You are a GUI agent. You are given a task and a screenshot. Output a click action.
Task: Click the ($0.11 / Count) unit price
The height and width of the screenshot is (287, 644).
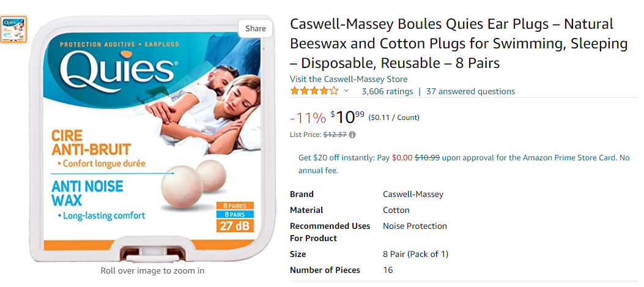[x=394, y=117]
